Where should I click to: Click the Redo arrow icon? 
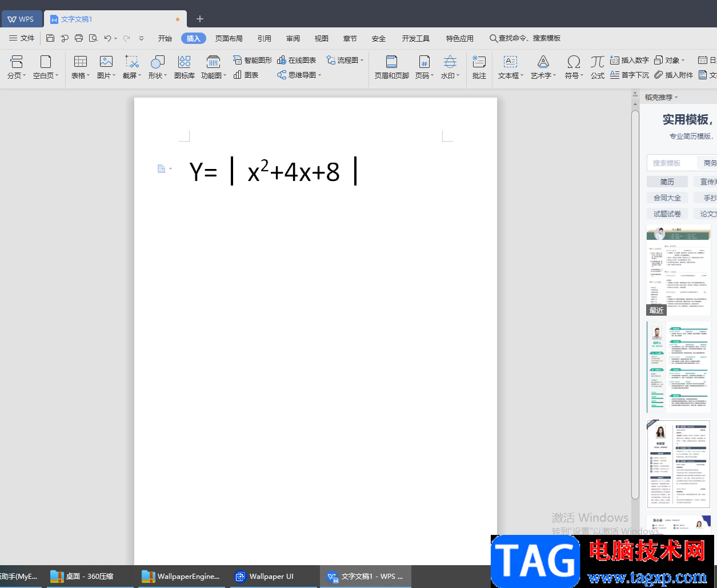[x=126, y=38]
